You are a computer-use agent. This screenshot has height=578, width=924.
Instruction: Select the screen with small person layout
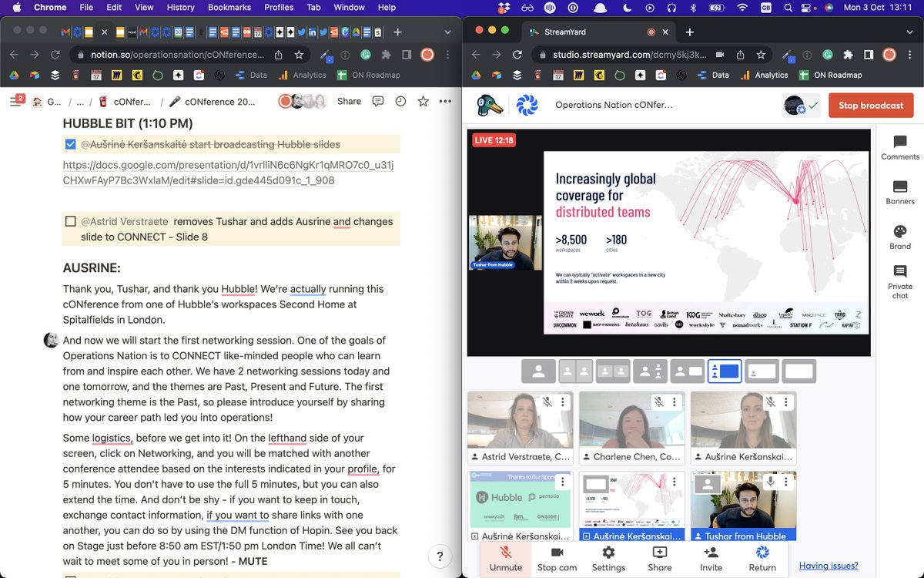(x=762, y=371)
